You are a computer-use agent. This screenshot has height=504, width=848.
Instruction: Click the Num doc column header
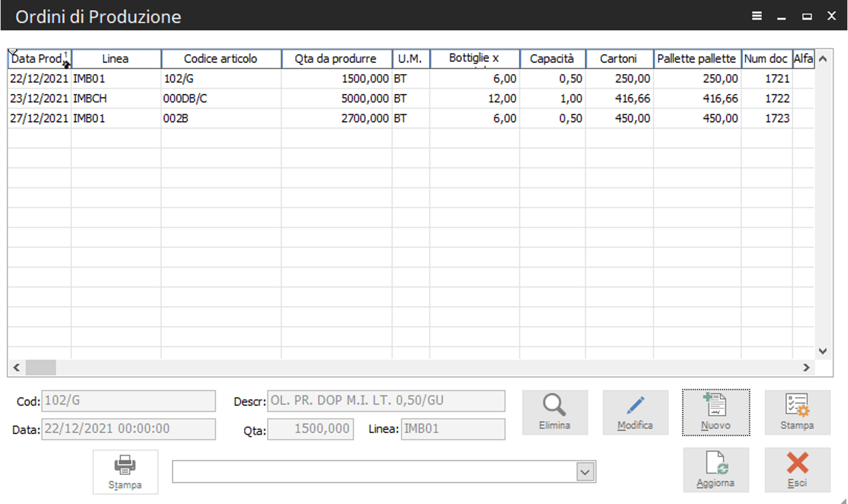(x=766, y=59)
